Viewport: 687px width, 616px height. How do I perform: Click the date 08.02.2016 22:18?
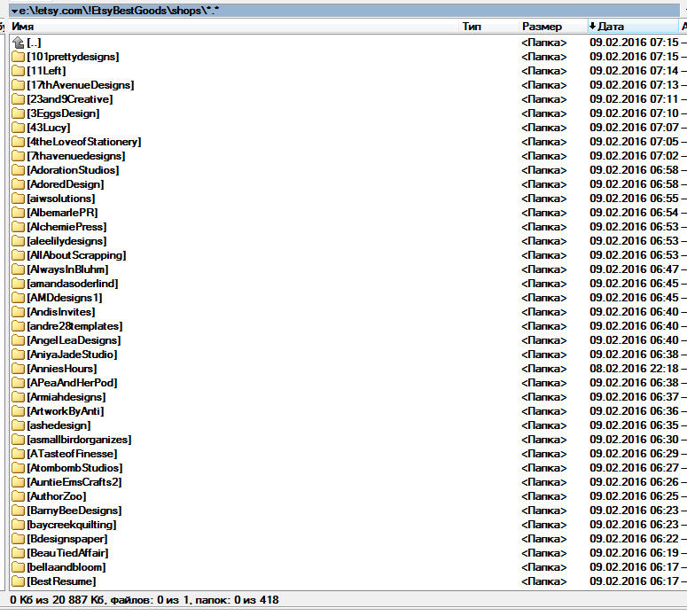pyautogui.click(x=634, y=369)
